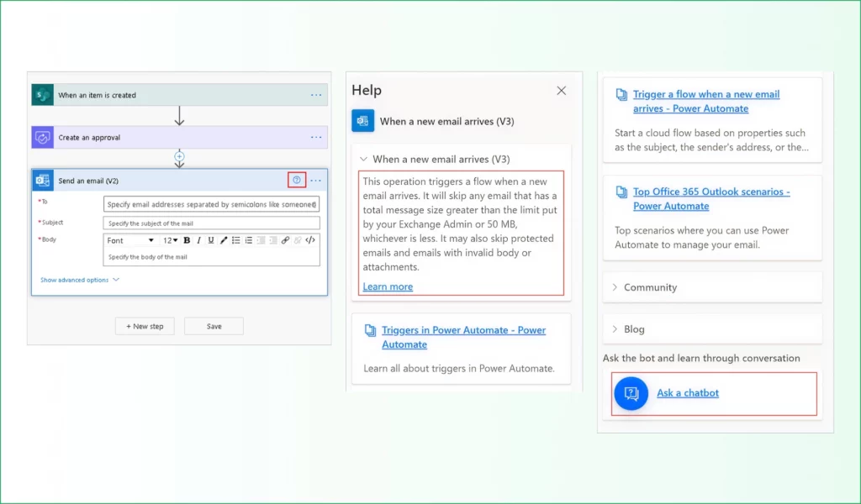Click 'Start a cloud flow based on properties' text
Viewport: 861px width, 504px height.
click(711, 139)
